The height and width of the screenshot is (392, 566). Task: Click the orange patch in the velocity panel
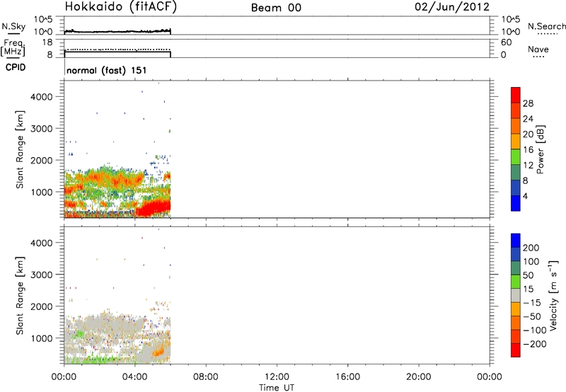158,352
